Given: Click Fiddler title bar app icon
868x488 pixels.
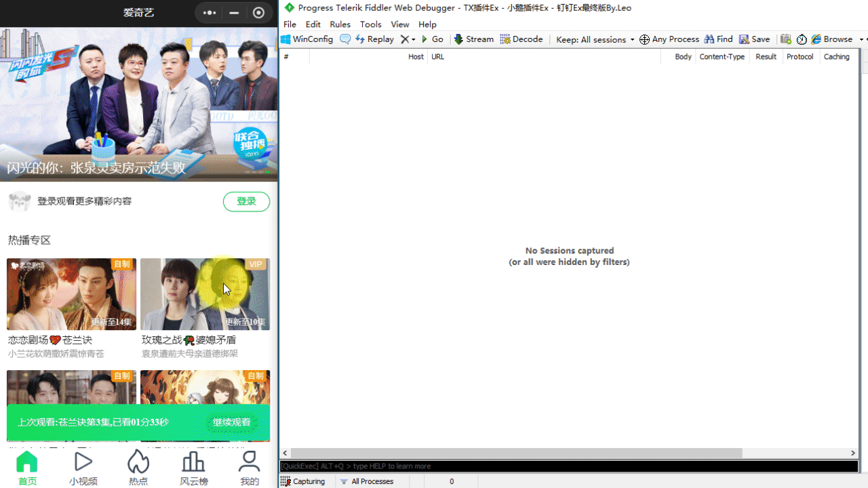Looking at the screenshot, I should point(290,8).
